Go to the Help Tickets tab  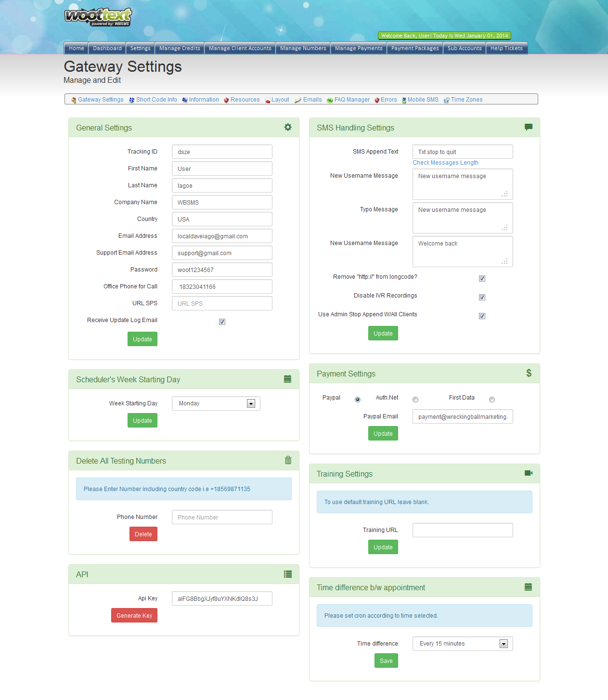[x=506, y=48]
